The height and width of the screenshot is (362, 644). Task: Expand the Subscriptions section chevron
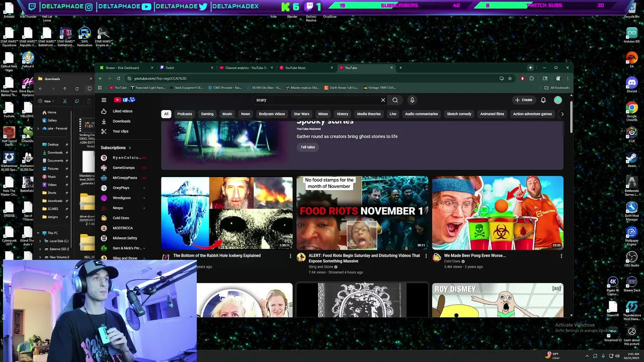click(x=129, y=148)
